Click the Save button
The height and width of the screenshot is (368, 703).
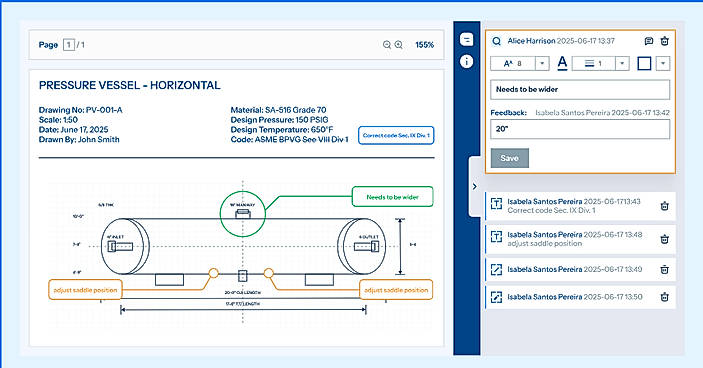[x=510, y=158]
